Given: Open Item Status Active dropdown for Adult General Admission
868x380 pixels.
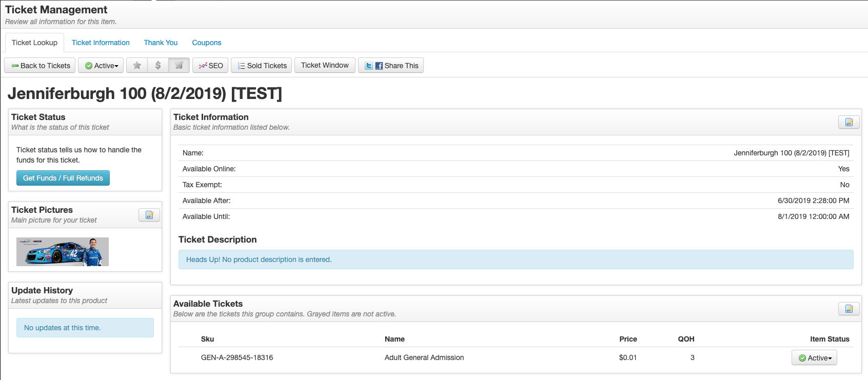Looking at the screenshot, I should (x=814, y=358).
